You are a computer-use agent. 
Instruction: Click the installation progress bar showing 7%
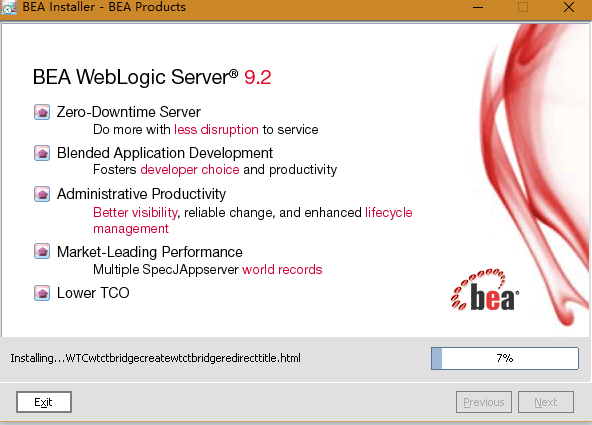pyautogui.click(x=505, y=358)
